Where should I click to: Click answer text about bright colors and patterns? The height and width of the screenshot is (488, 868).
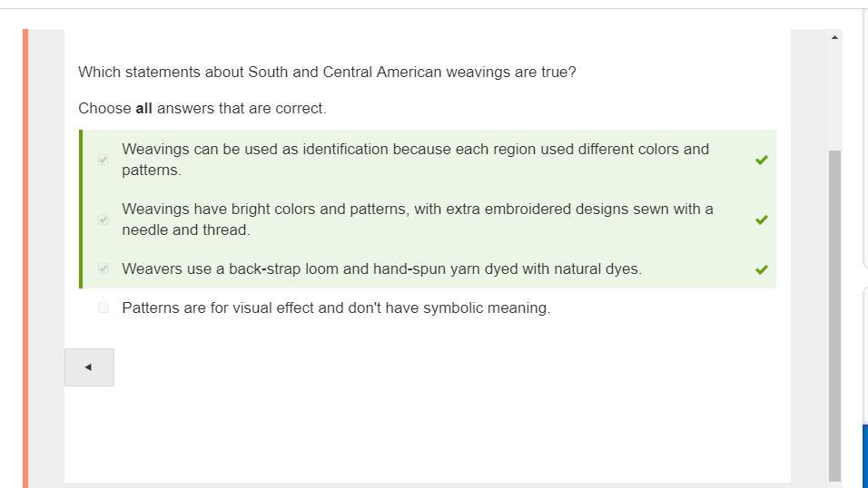(418, 220)
